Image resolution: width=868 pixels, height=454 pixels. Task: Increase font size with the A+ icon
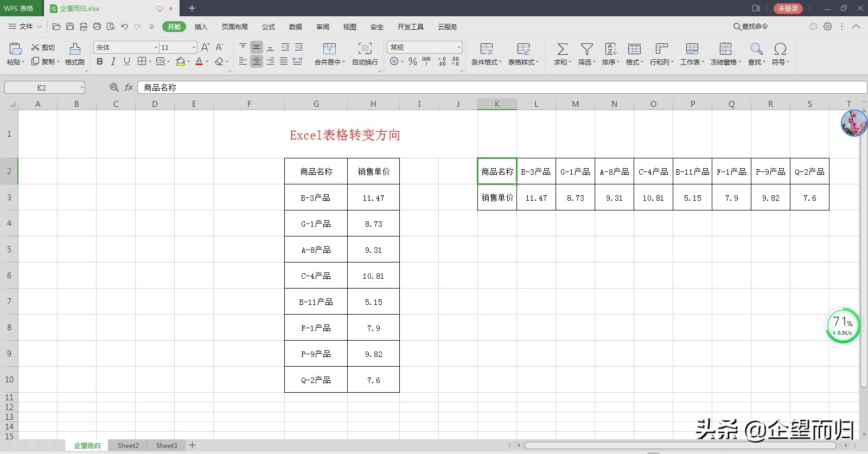[205, 47]
